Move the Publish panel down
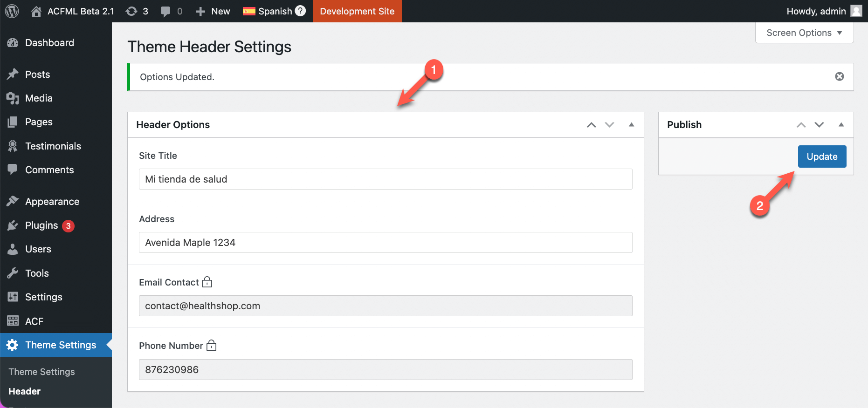This screenshot has width=868, height=408. point(820,124)
